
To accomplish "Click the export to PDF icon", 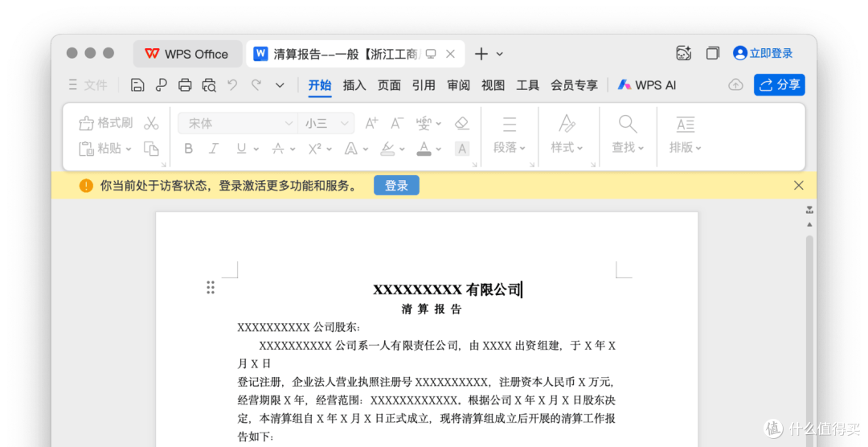I will pyautogui.click(x=161, y=84).
